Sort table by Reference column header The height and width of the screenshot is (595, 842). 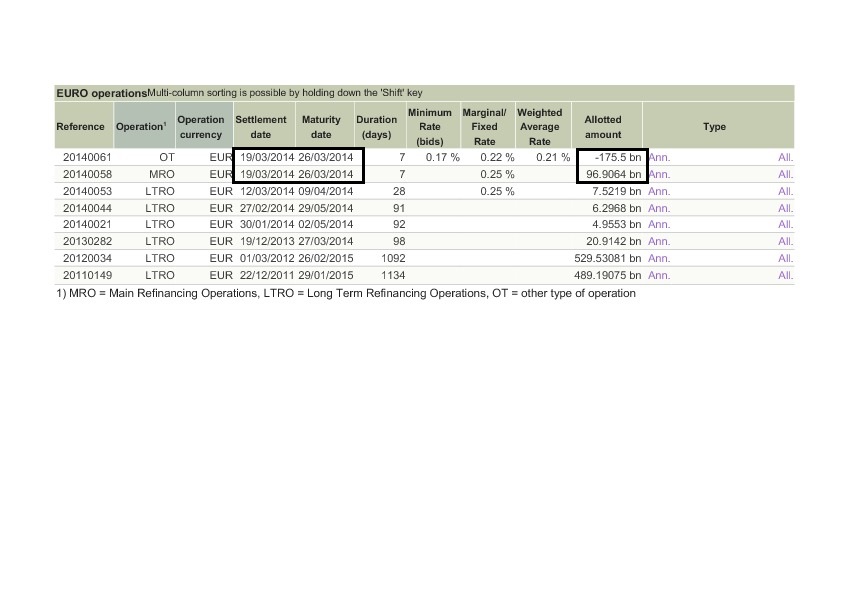pyautogui.click(x=84, y=126)
